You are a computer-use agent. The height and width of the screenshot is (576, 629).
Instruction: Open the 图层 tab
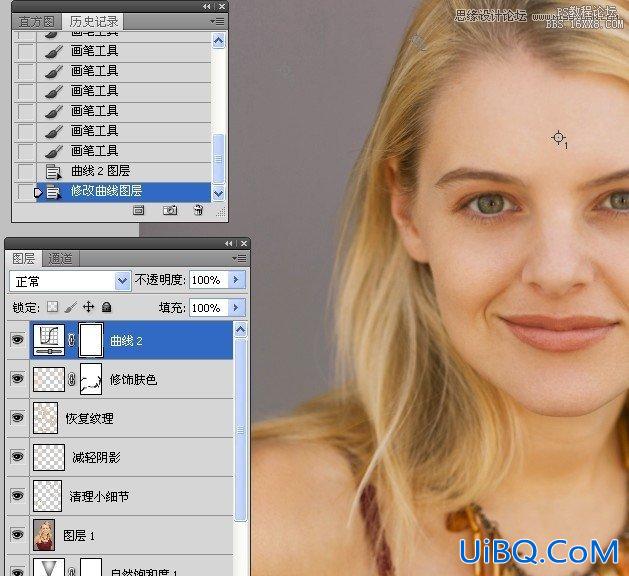[x=23, y=259]
